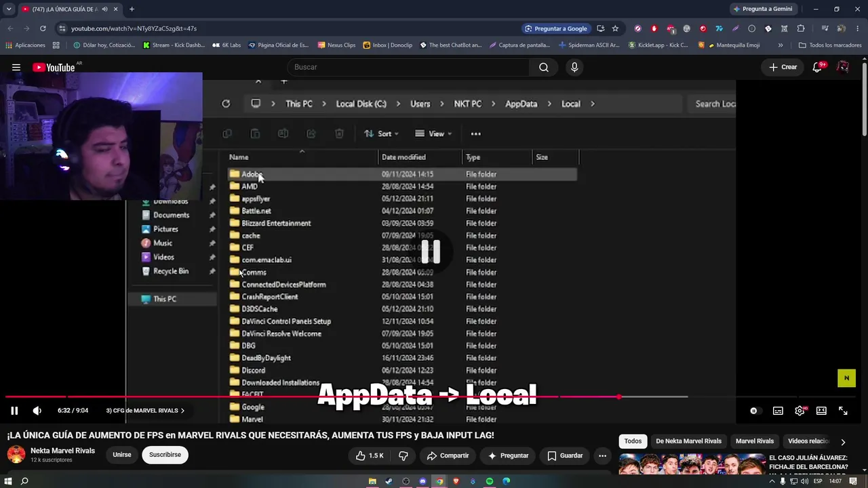Expand hidden bookmarks with double chevron
Image resolution: width=868 pixels, height=488 pixels.
(781, 45)
